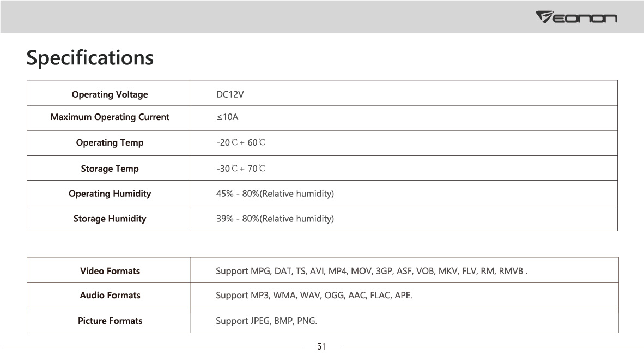Image resolution: width=644 pixels, height=355 pixels.
Task: Click the -30℃ + 70℃ storage value
Action: [x=240, y=169]
